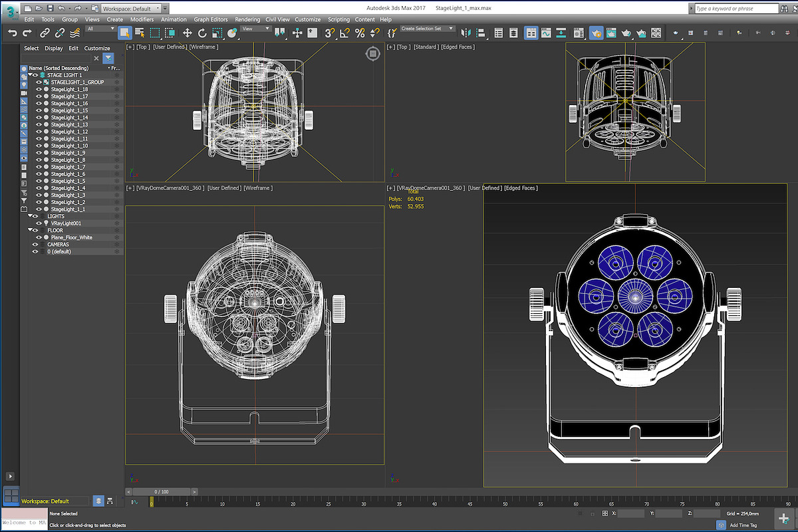Screen dimensions: 798x532
Task: Collapse the STAGE LIGHT 1 layer
Action: pos(30,75)
